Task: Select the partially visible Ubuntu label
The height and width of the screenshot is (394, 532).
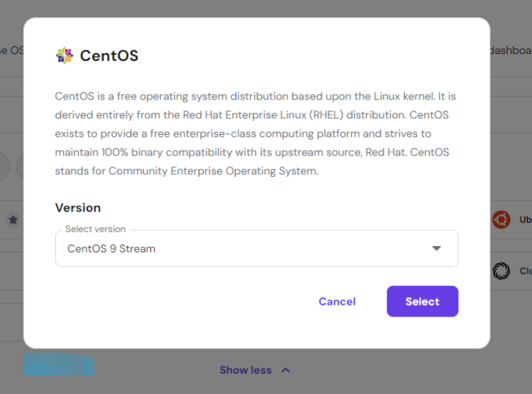Action: click(525, 220)
